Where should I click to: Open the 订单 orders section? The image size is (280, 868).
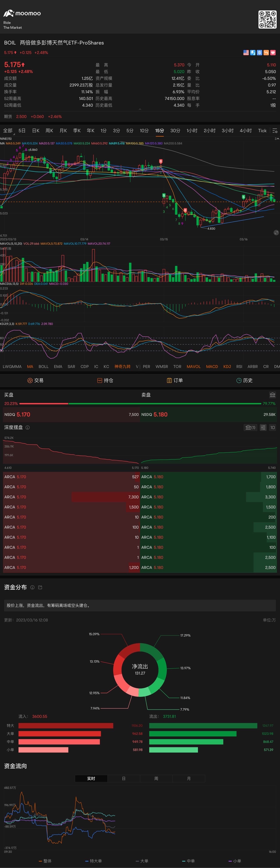coord(175,381)
